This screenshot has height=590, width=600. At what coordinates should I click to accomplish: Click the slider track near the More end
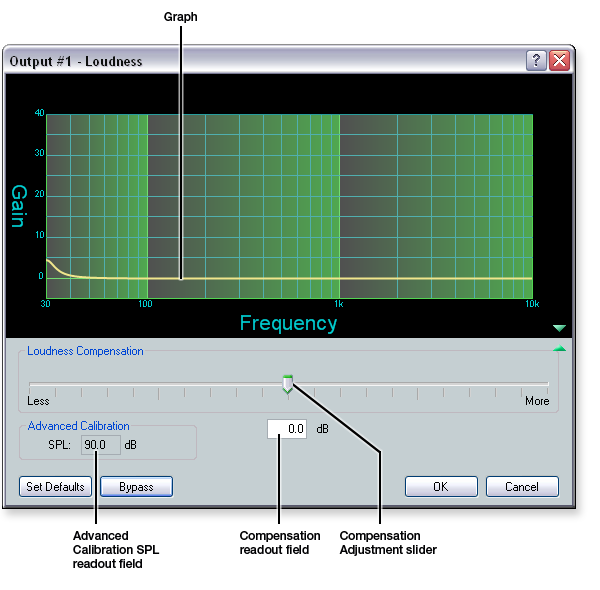[x=530, y=383]
